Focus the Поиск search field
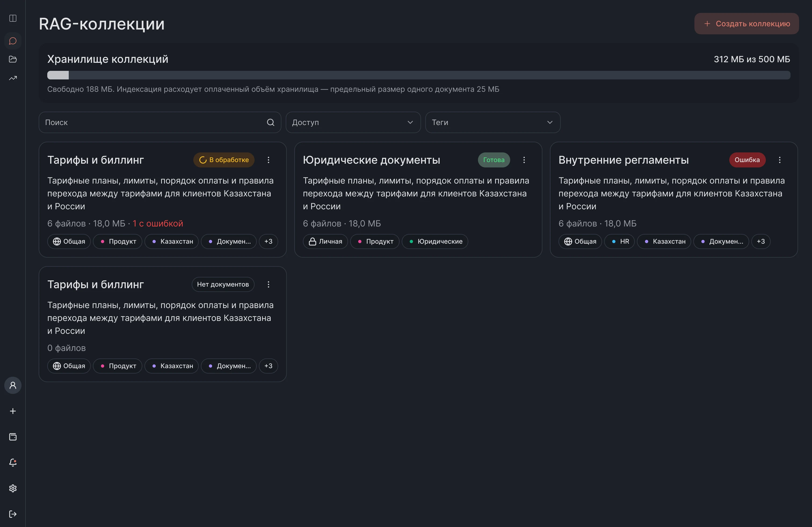812x527 pixels. 160,122
